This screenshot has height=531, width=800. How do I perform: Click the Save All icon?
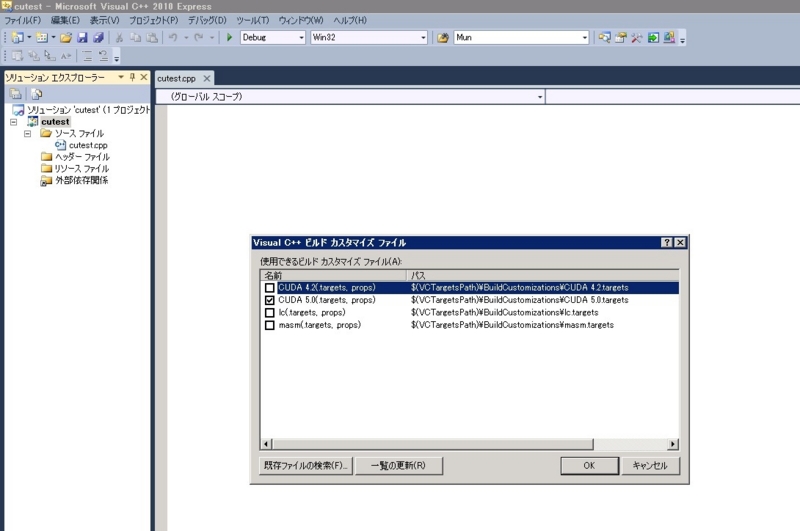tap(98, 37)
